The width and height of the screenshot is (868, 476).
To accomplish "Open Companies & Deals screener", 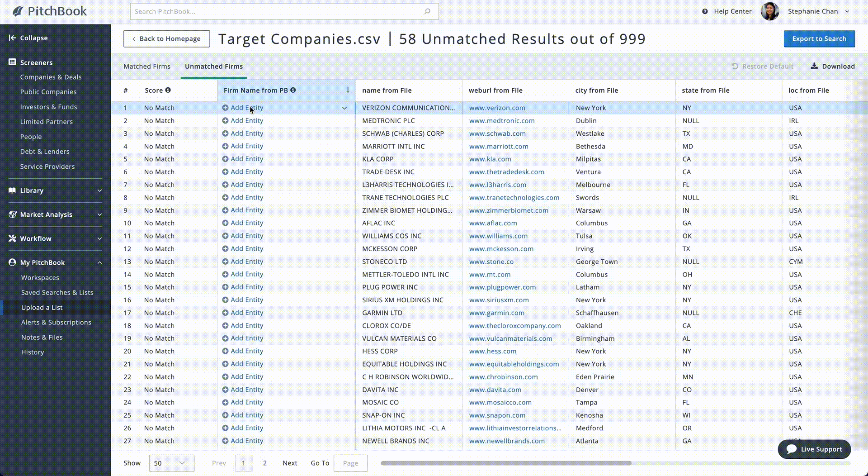I will coord(51,77).
